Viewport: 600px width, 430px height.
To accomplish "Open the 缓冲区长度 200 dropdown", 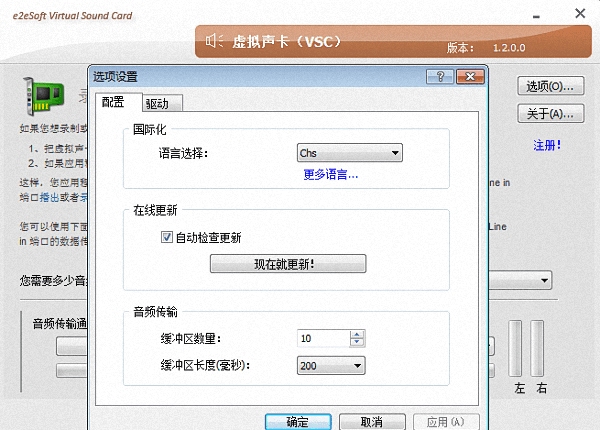I will (331, 366).
